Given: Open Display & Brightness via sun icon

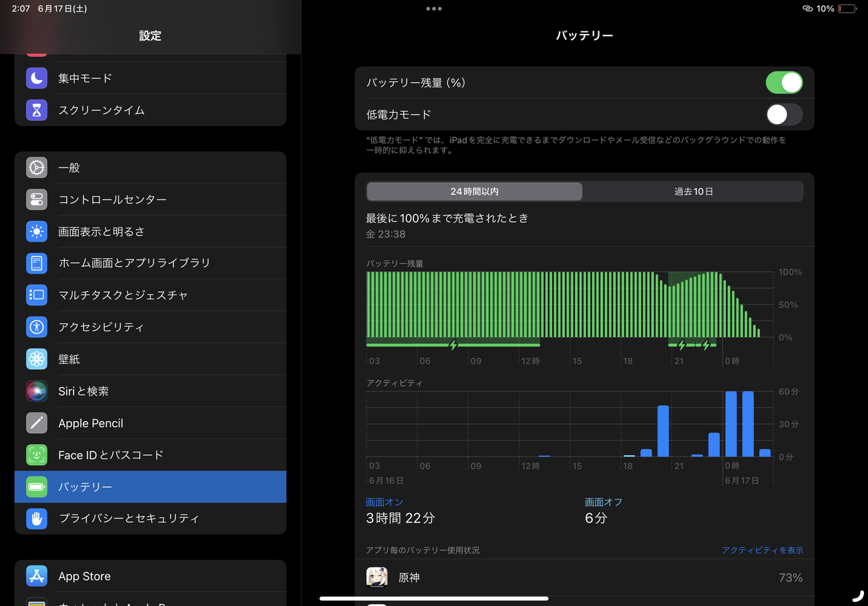Looking at the screenshot, I should point(36,231).
